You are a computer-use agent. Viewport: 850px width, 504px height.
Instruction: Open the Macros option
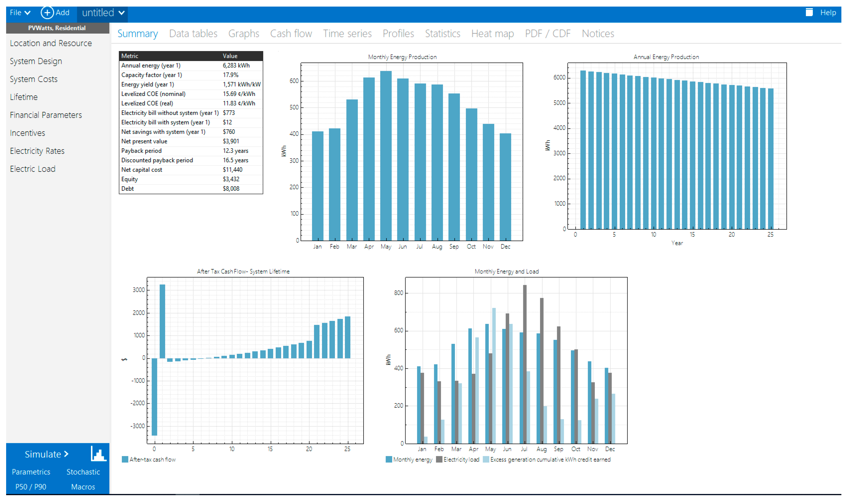[83, 487]
